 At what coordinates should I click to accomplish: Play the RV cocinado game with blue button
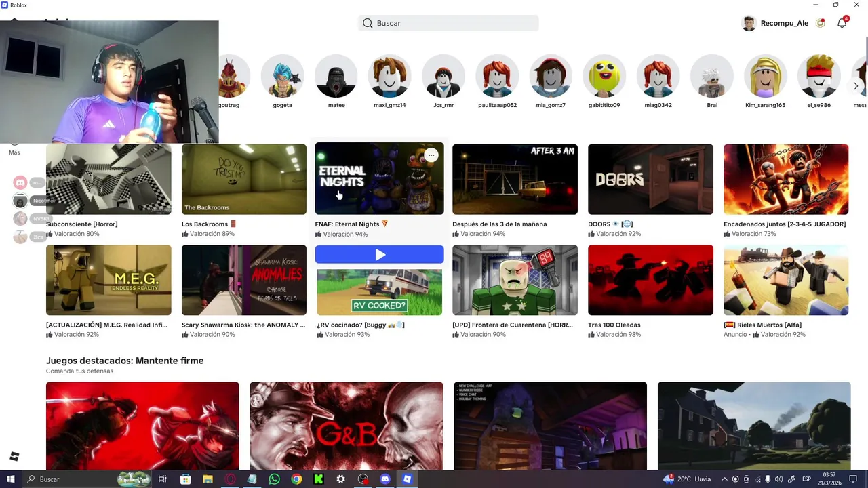coord(379,254)
